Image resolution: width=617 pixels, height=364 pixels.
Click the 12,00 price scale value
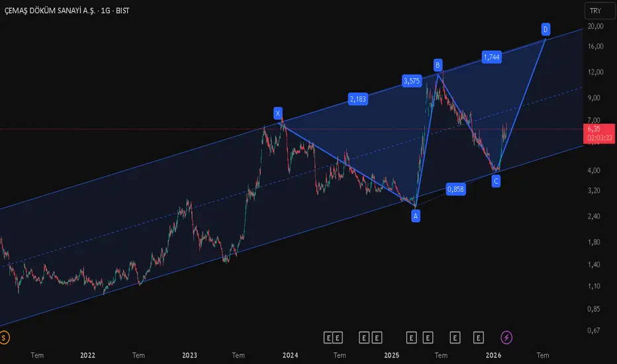pos(595,72)
